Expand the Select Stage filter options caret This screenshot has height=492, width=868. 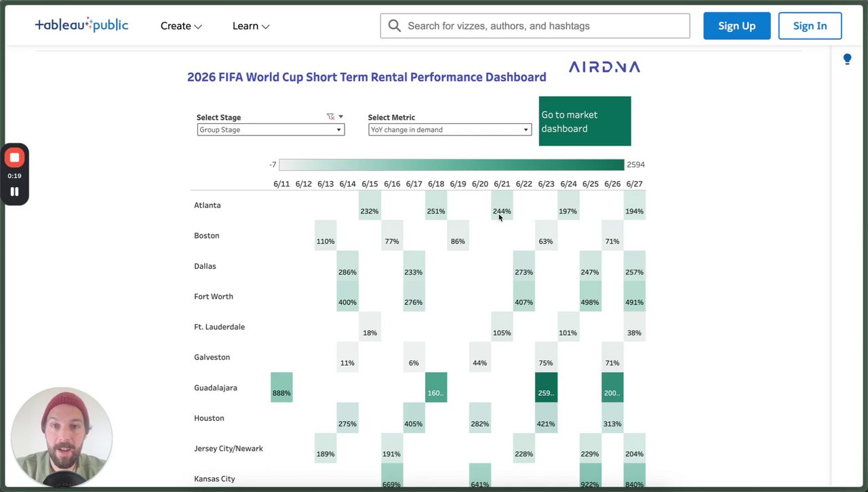pyautogui.click(x=341, y=117)
